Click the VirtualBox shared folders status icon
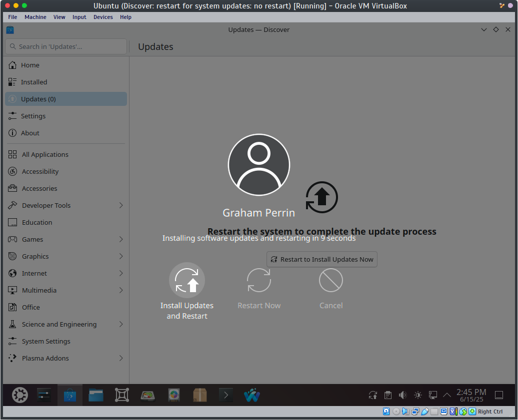This screenshot has width=518, height=420. [x=434, y=412]
